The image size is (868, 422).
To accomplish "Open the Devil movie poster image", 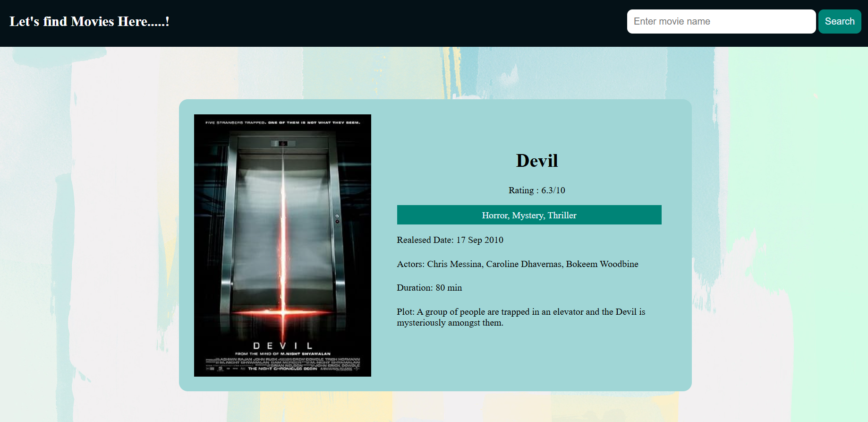I will click(282, 245).
